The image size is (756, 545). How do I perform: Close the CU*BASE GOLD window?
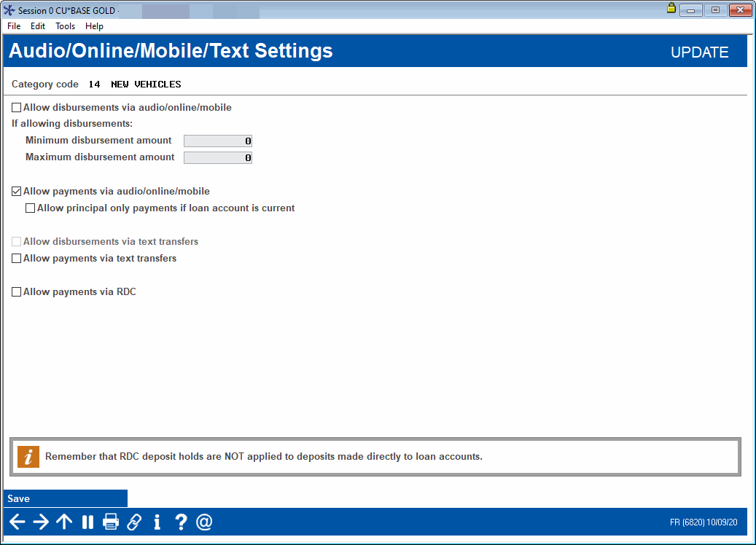[x=740, y=9]
